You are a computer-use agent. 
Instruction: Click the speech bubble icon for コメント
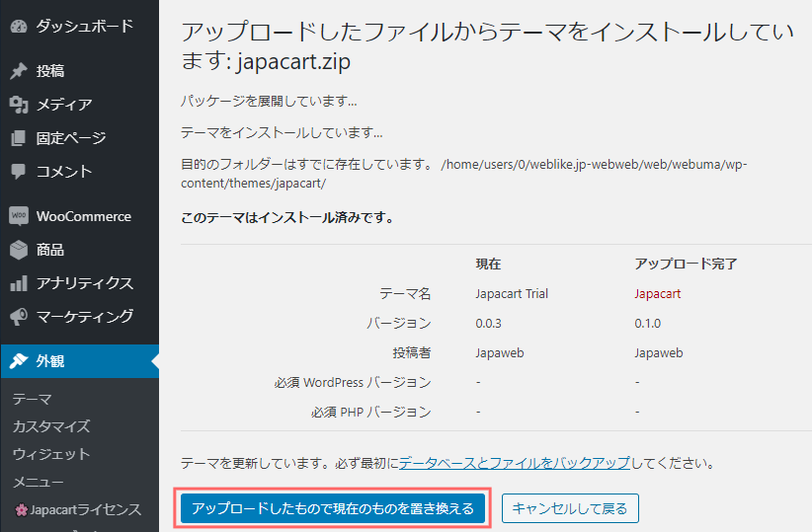[19, 172]
